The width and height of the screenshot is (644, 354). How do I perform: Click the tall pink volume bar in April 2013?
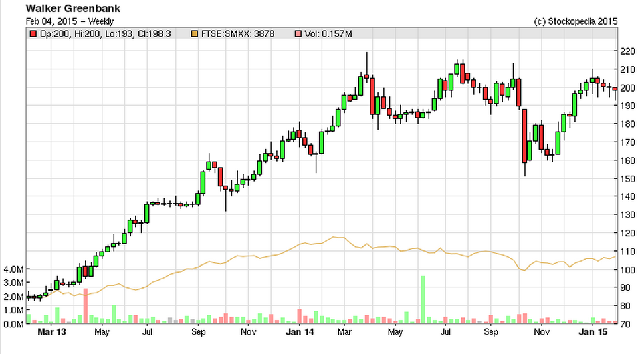[86, 306]
